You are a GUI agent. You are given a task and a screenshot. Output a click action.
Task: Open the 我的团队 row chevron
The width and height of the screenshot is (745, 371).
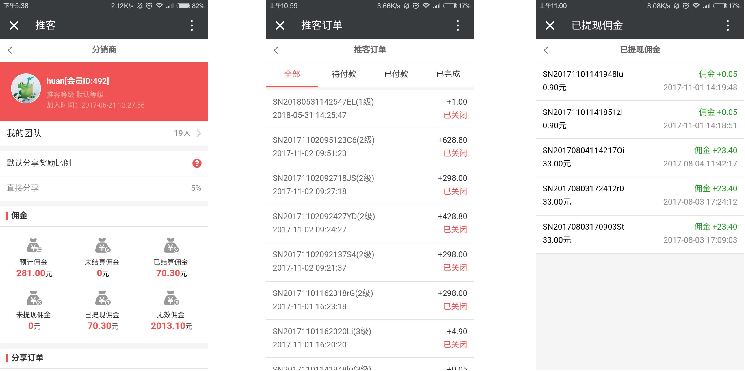[x=199, y=133]
